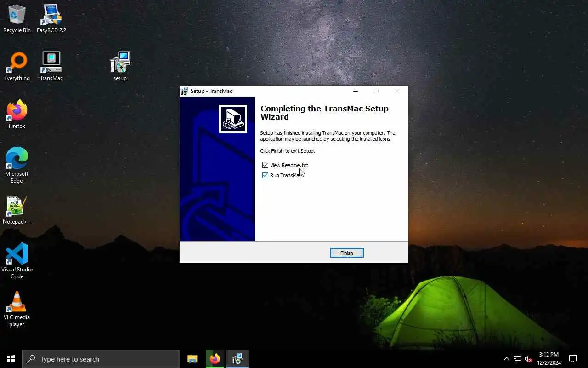
Task: Show hidden system tray icons
Action: tap(507, 359)
